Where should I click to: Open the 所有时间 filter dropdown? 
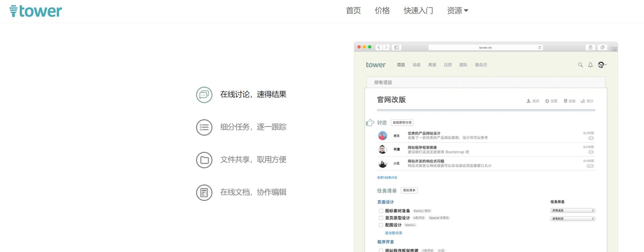pos(573,218)
